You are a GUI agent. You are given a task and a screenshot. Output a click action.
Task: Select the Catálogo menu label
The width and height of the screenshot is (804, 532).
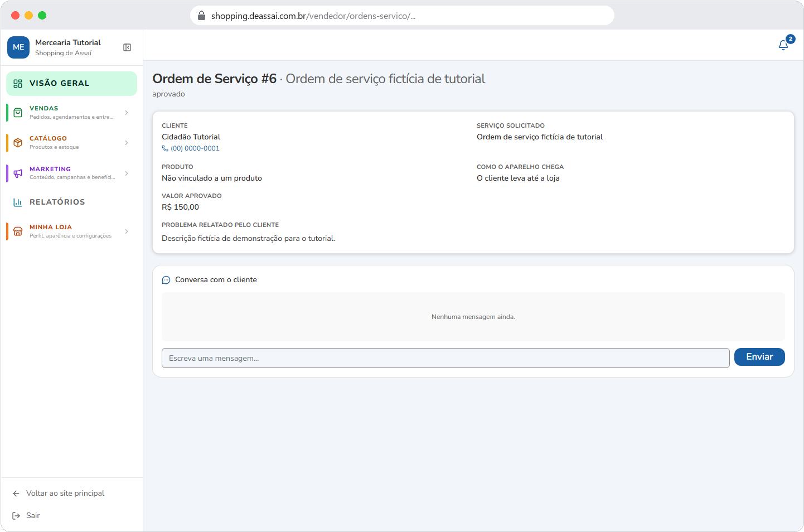coord(48,138)
